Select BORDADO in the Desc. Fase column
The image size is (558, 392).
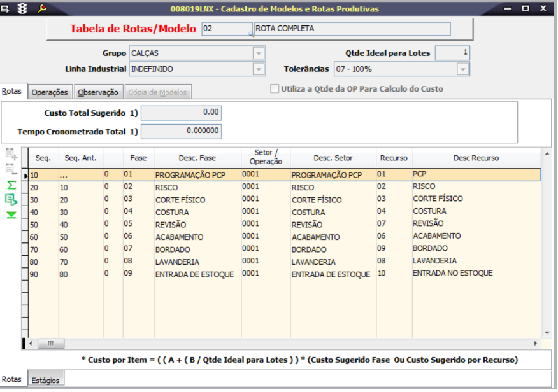click(x=173, y=250)
